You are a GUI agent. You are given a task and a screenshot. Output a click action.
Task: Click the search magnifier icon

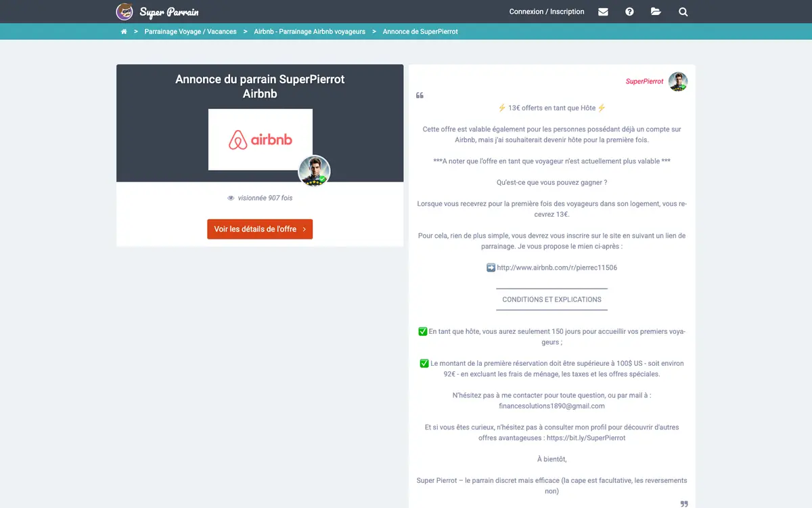click(683, 12)
